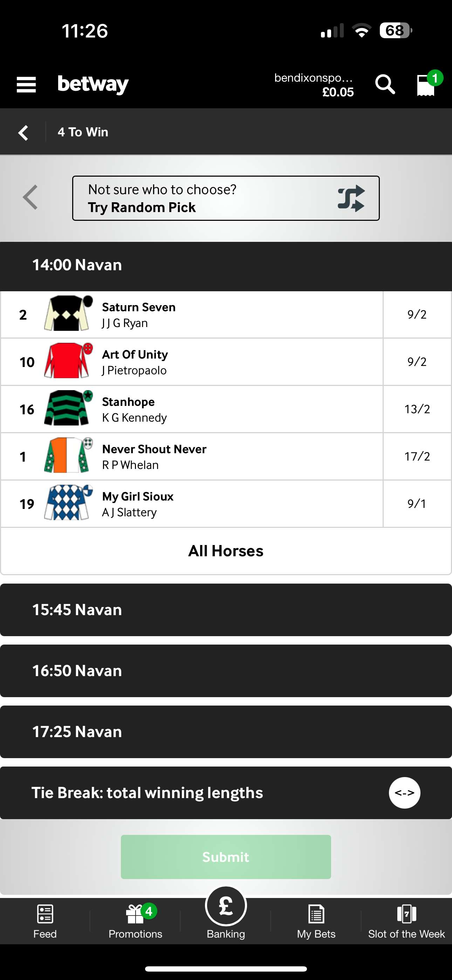Select Stanhope ridden by K G Kennedy

pos(226,409)
